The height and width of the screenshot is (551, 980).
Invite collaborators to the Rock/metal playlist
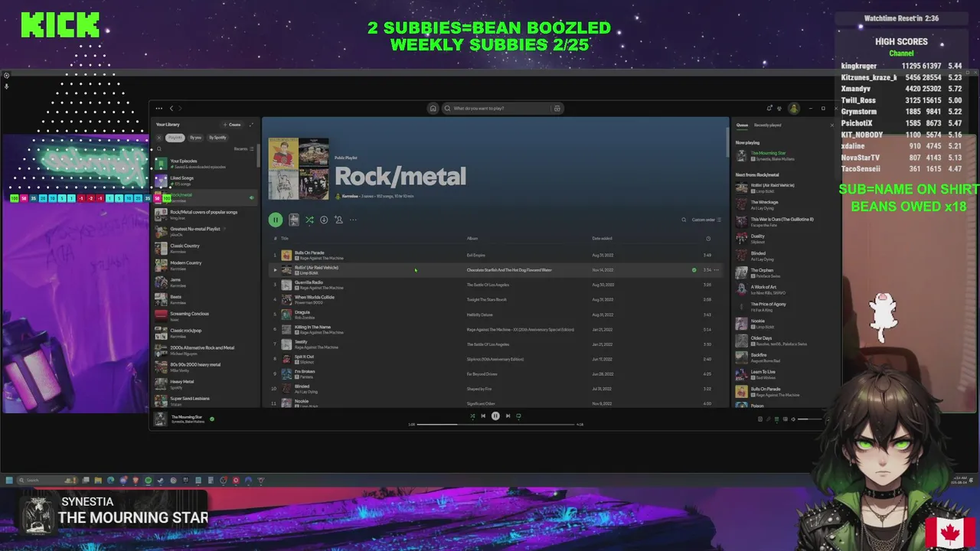tap(338, 220)
